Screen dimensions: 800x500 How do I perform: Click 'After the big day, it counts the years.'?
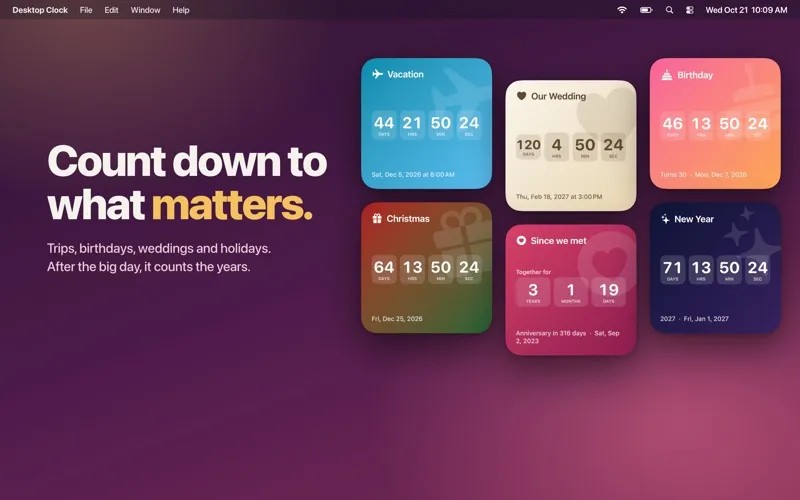[148, 267]
